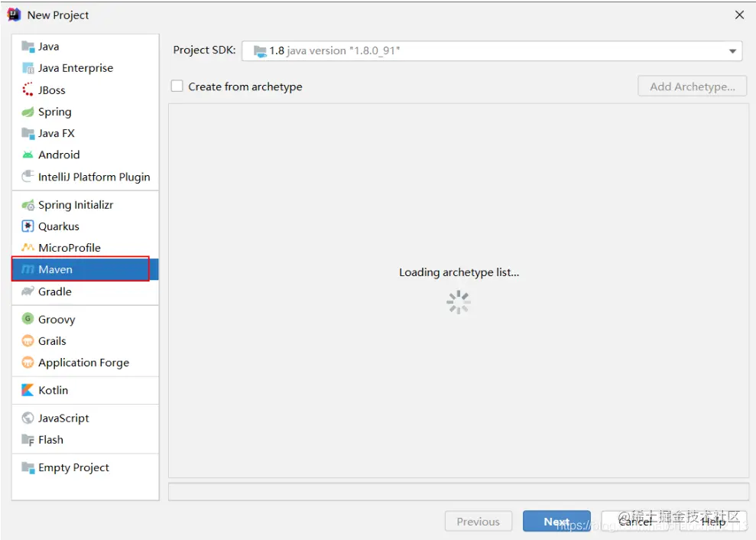Click the IntelliJ IDEA logo in title bar
This screenshot has height=540, width=756.
pyautogui.click(x=14, y=15)
